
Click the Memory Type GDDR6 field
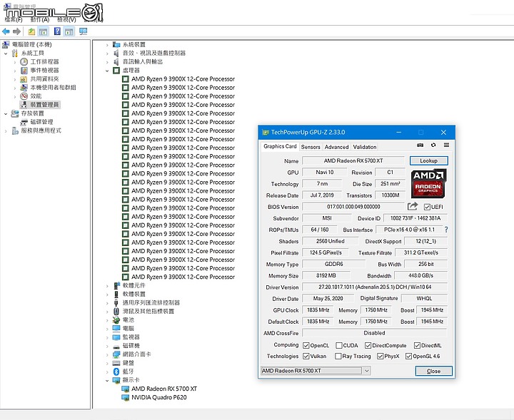pyautogui.click(x=333, y=264)
